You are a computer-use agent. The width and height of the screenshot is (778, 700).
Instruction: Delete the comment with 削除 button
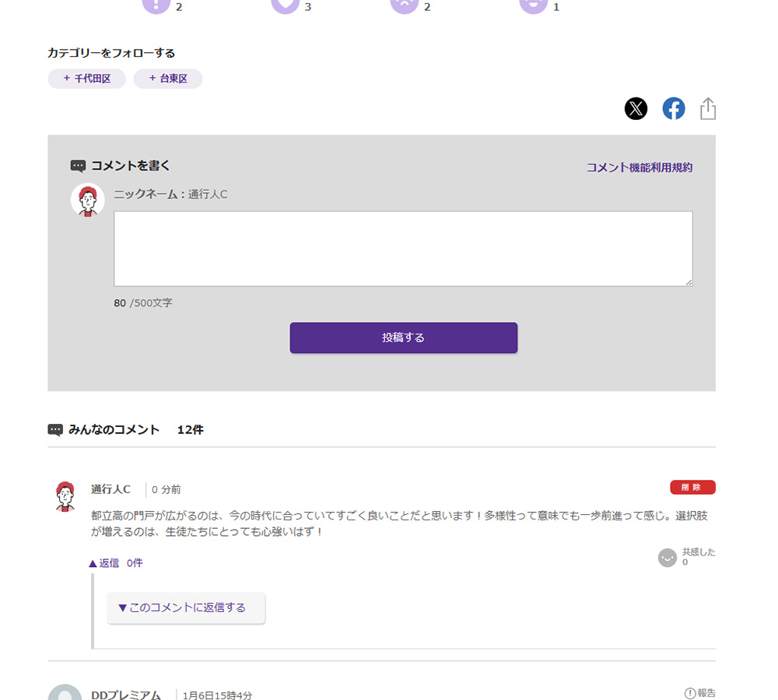[x=692, y=487]
